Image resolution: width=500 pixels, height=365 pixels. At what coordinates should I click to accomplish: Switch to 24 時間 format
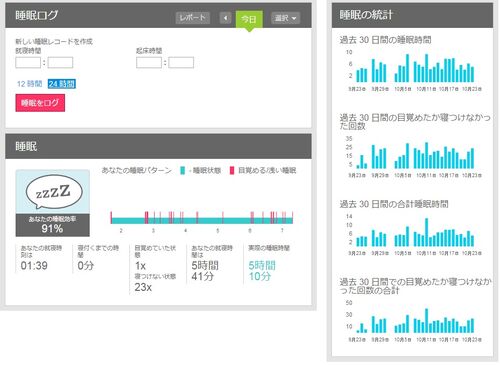tap(62, 84)
